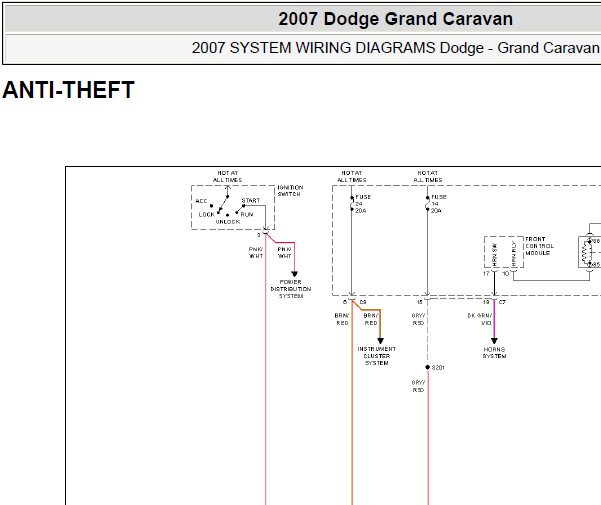The image size is (601, 505).
Task: Click the IGNITION SWITCH label
Action: pyautogui.click(x=290, y=191)
